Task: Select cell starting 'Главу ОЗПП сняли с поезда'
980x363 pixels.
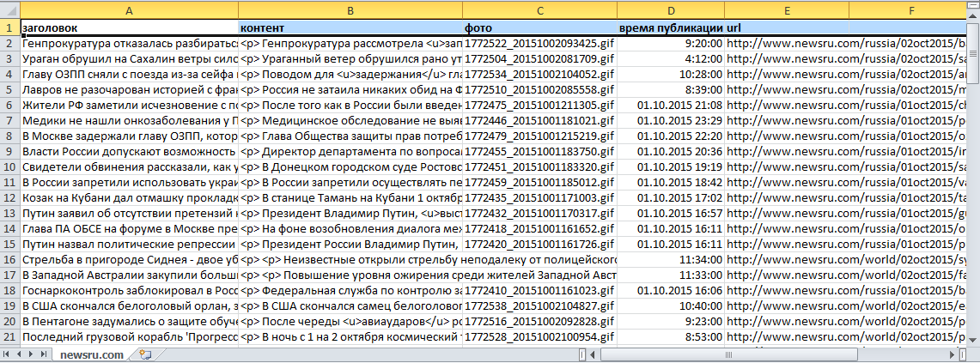Action: tap(130, 75)
